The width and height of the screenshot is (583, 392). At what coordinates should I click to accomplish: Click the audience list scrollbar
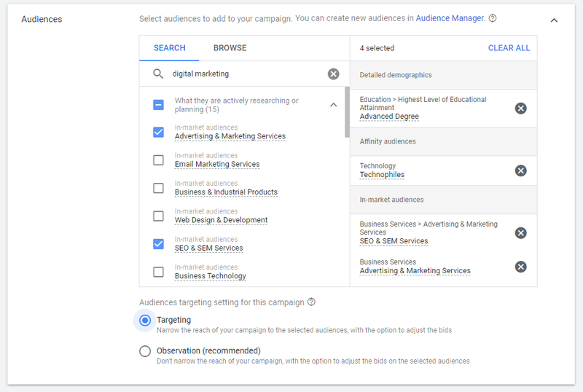pos(347,112)
